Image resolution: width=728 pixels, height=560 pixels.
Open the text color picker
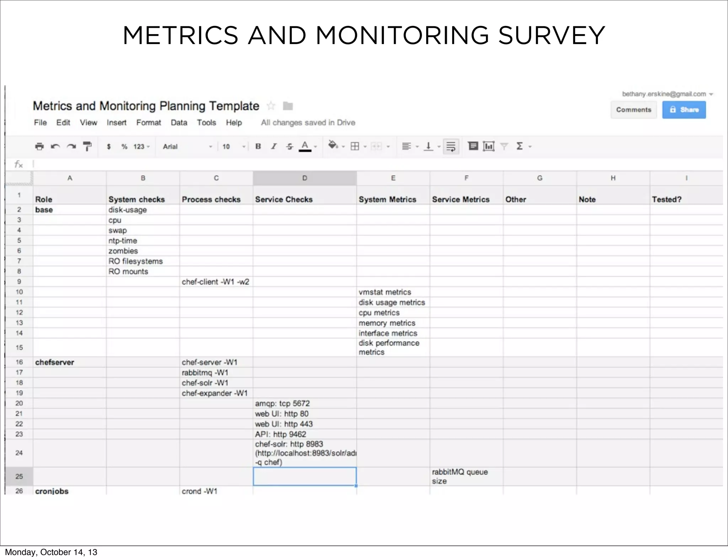tap(307, 146)
